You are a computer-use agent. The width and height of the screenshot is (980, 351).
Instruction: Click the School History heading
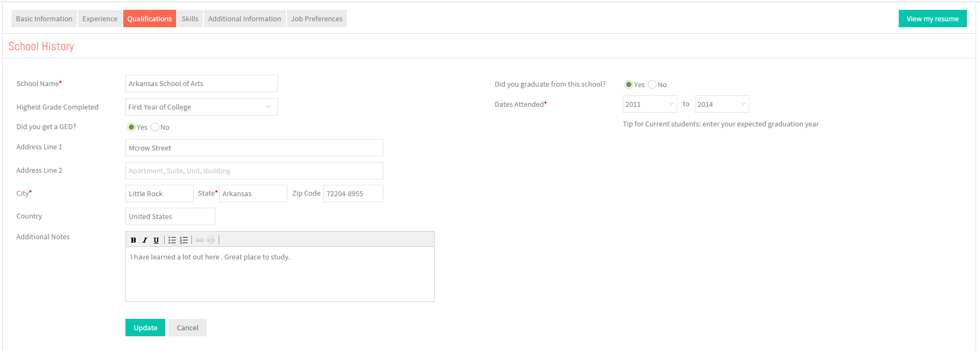tap(41, 46)
